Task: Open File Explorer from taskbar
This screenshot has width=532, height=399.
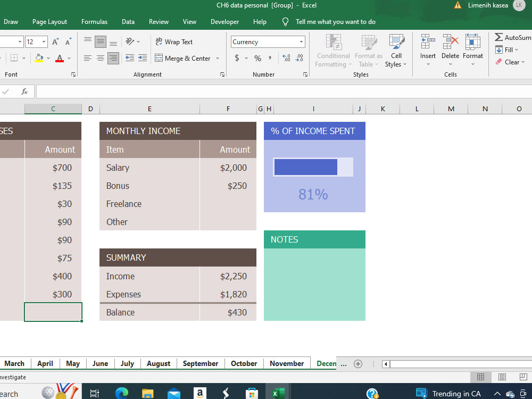Action: (x=147, y=393)
